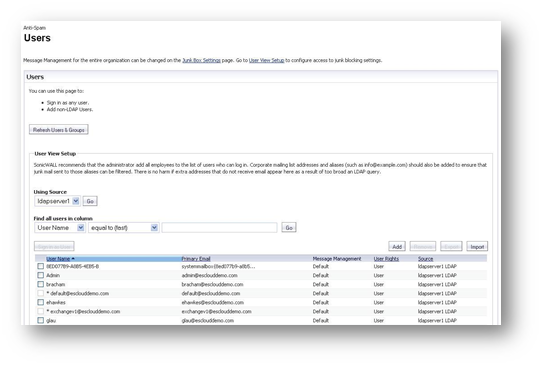Click user name ehawkes in the list
Viewport: 543px width, 367px height.
(56, 302)
